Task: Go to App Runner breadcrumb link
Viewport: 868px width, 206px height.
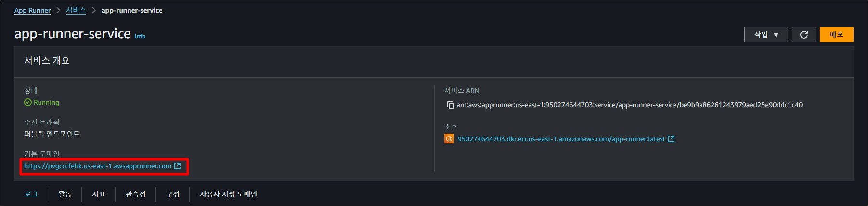Action: click(x=32, y=10)
